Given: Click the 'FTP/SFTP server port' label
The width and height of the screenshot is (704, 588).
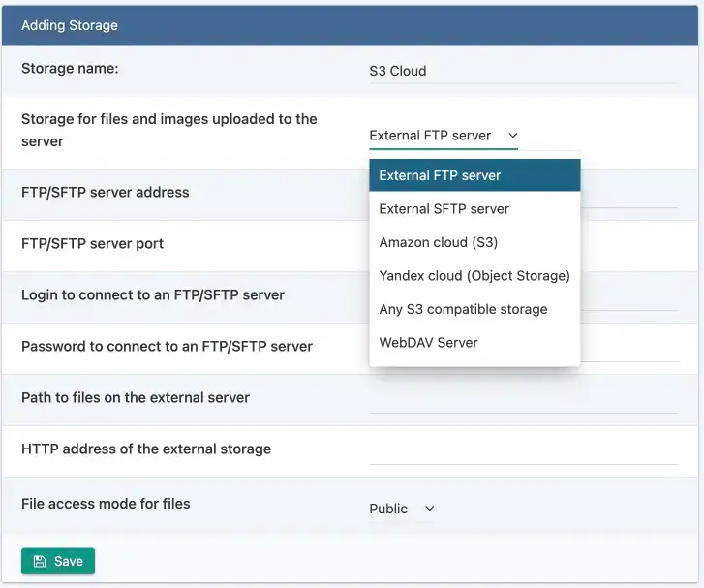Looking at the screenshot, I should 92,244.
